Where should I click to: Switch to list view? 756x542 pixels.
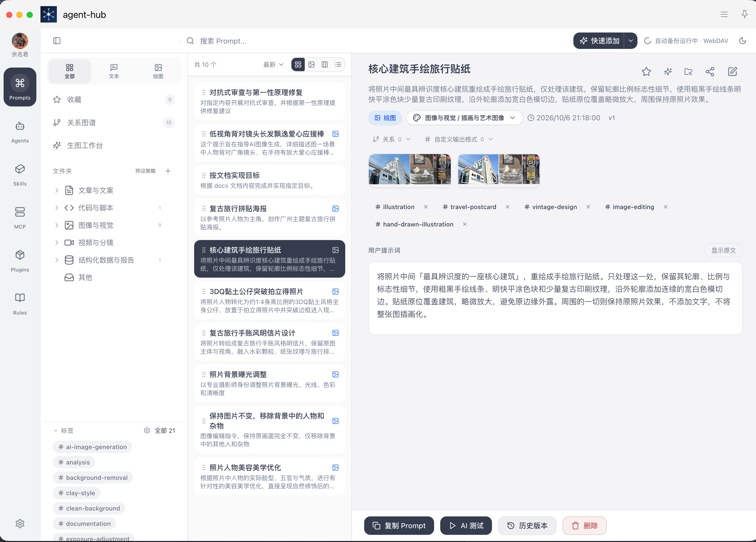338,65
